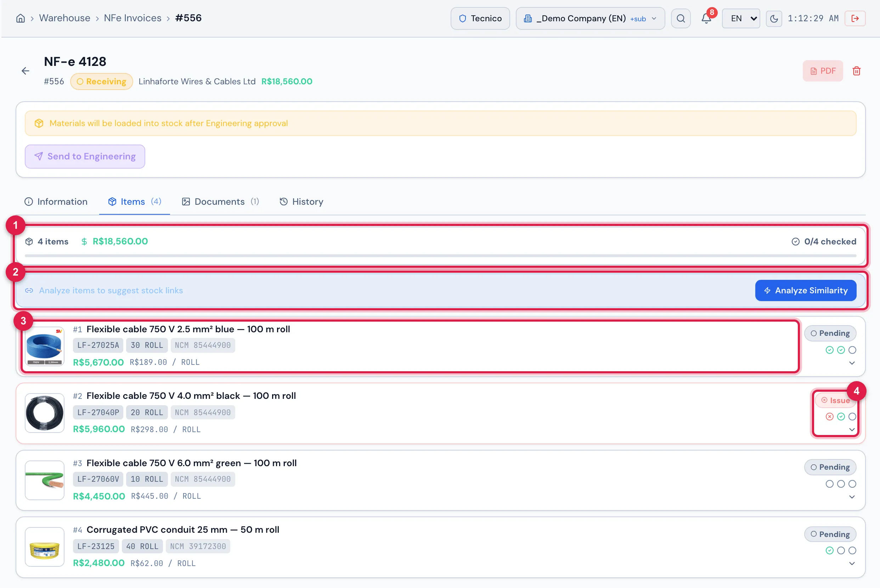Viewport: 880px width, 588px height.
Task: Open the EN language dropdown
Action: pyautogui.click(x=741, y=18)
